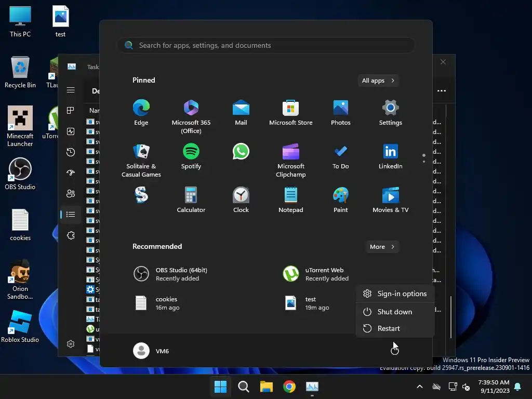
Task: Open File Explorer from taskbar
Action: pyautogui.click(x=267, y=387)
